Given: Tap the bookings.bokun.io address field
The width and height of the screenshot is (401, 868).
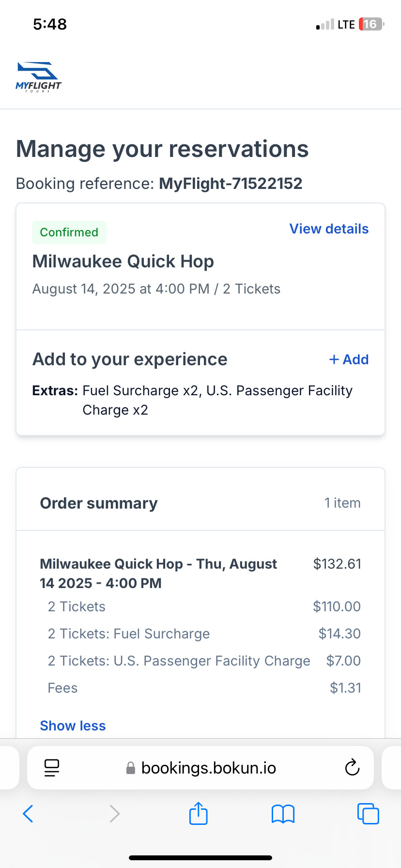Looking at the screenshot, I should 208,768.
